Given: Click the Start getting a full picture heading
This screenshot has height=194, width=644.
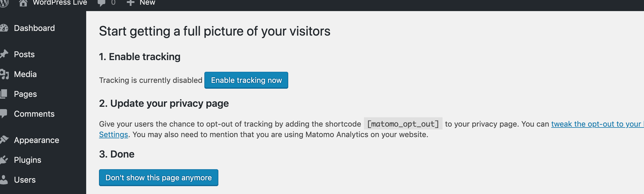Looking at the screenshot, I should 215,31.
